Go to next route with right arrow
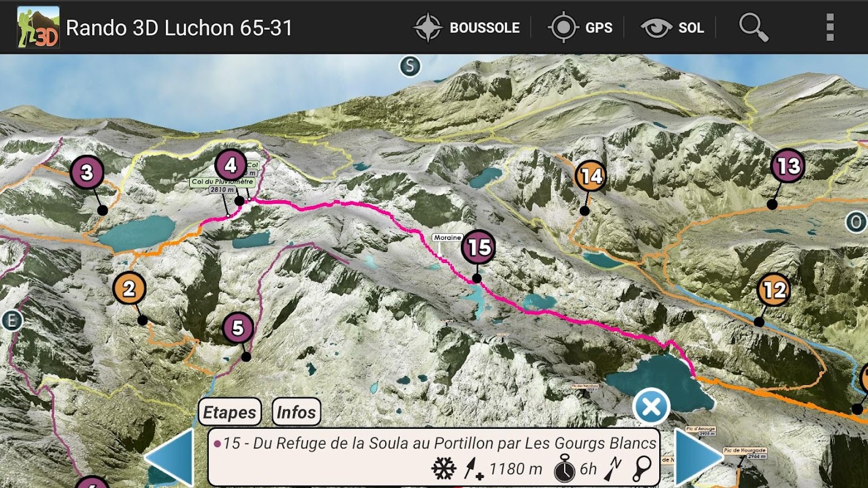Viewport: 868px width, 488px height. click(698, 456)
